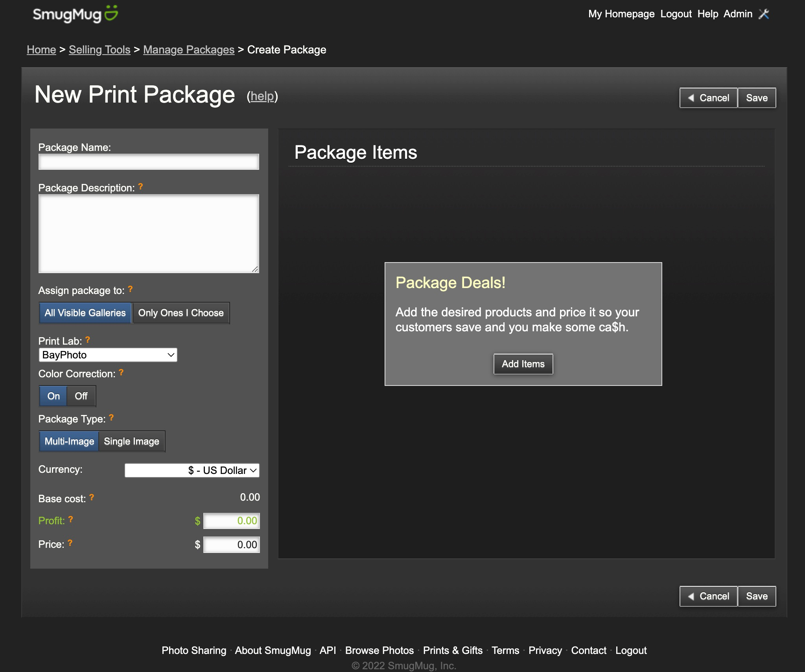Select Only Ones I Choose option
This screenshot has height=672, width=805.
(181, 313)
